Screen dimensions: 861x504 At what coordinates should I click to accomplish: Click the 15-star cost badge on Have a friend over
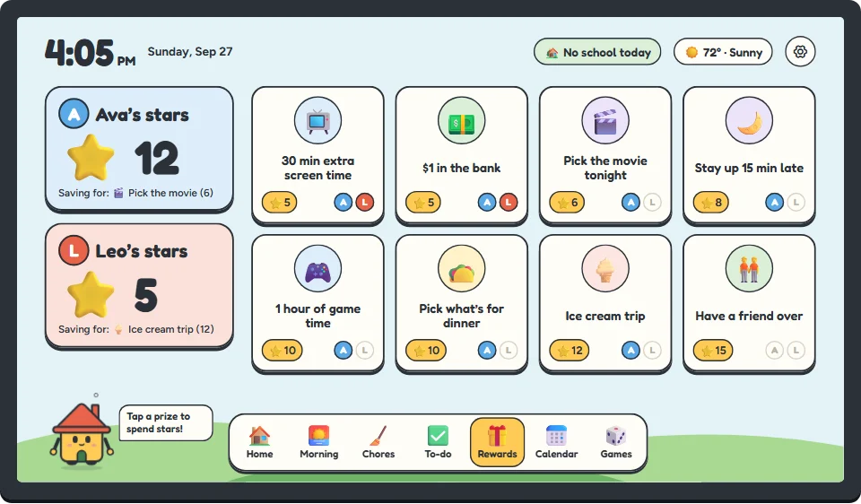point(713,351)
